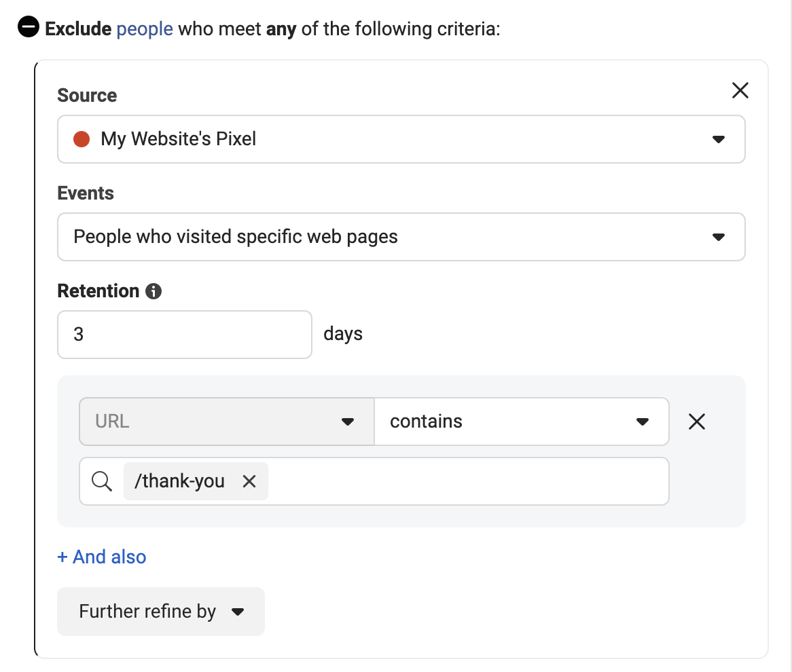This screenshot has height=672, width=792.
Task: Click the 'Source' label
Action: pyautogui.click(x=87, y=96)
